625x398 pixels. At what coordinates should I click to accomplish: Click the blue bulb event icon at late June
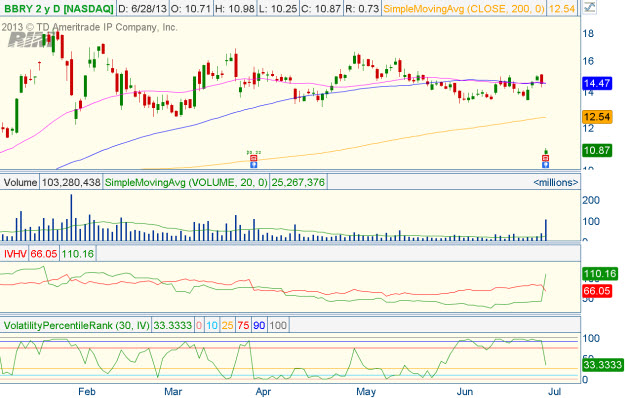tap(546, 165)
